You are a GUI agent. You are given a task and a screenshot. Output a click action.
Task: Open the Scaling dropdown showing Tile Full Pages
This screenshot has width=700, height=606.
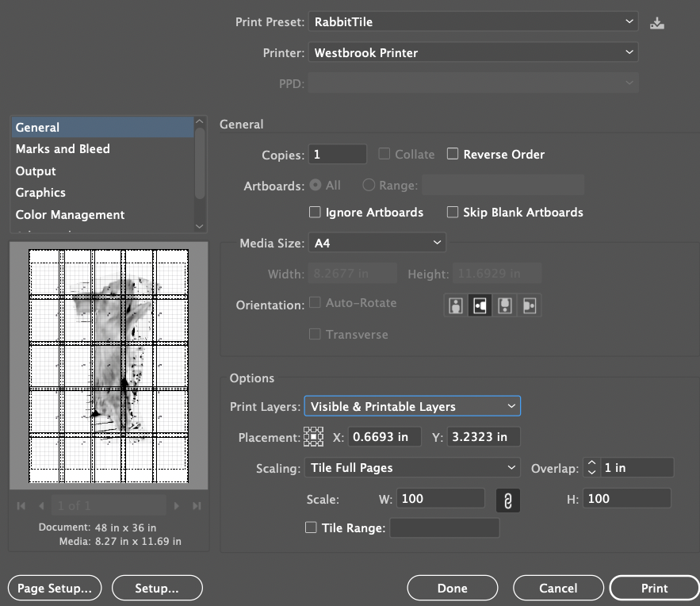412,467
